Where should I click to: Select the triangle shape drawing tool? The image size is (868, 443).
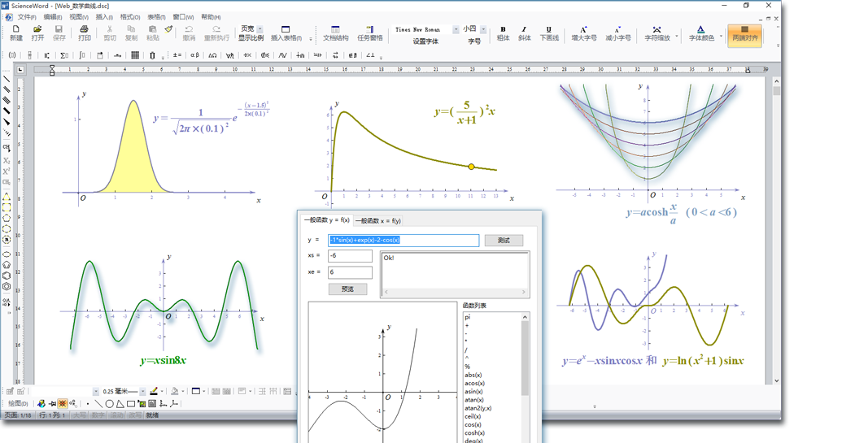pyautogui.click(x=120, y=403)
